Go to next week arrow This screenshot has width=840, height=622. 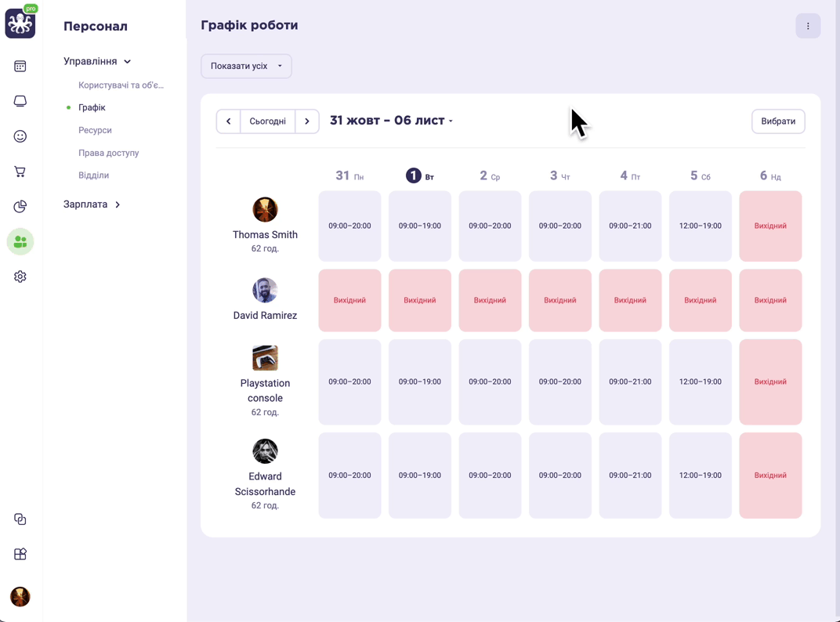click(307, 121)
